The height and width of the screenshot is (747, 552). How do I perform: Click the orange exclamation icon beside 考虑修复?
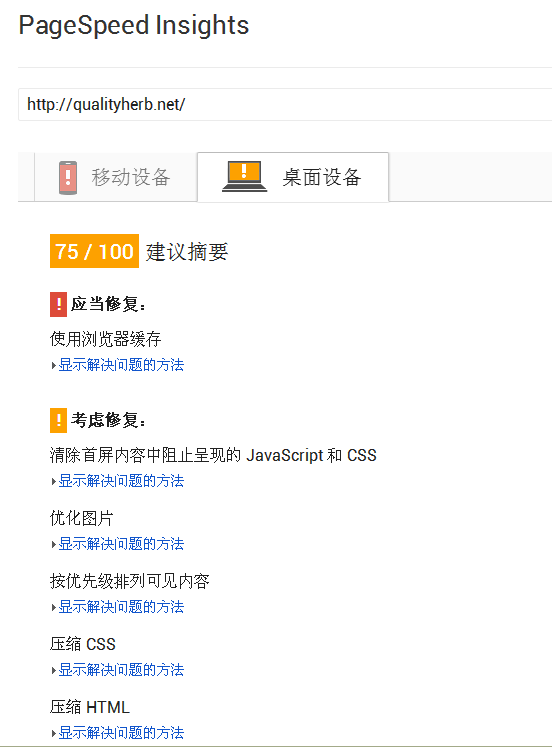click(59, 420)
